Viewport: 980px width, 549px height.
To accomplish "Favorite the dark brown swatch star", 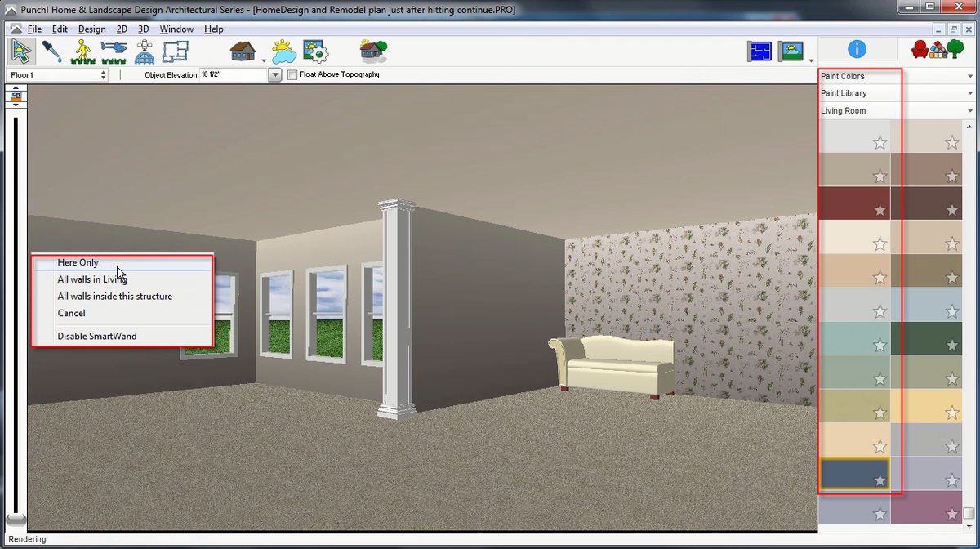I will (x=951, y=210).
